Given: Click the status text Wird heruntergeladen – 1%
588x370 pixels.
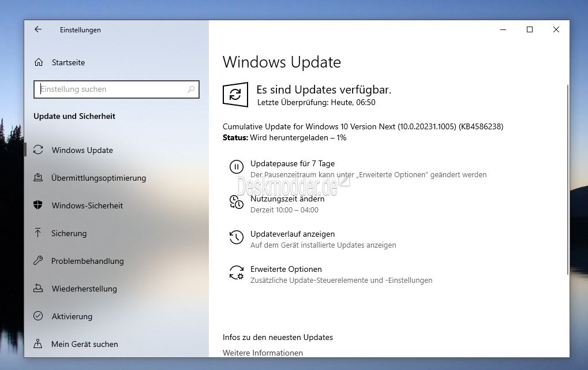Looking at the screenshot, I should [298, 138].
